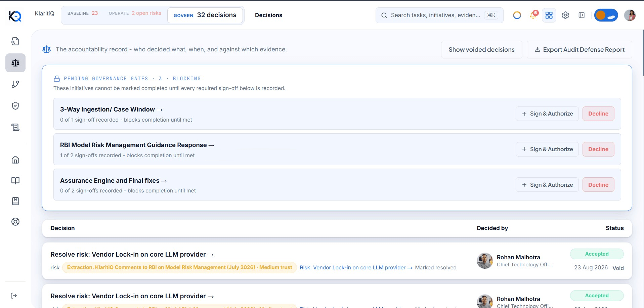The height and width of the screenshot is (308, 644).
Task: Open the user avatar profile
Action: pyautogui.click(x=630, y=15)
